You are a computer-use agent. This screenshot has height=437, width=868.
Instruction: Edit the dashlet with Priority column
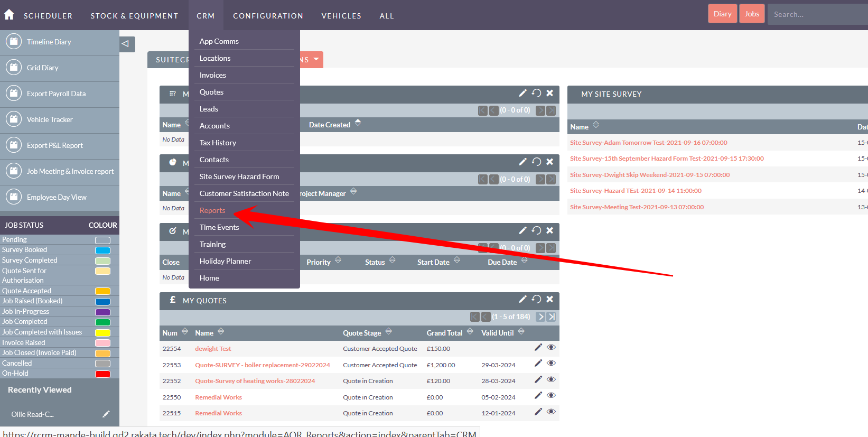coord(522,230)
